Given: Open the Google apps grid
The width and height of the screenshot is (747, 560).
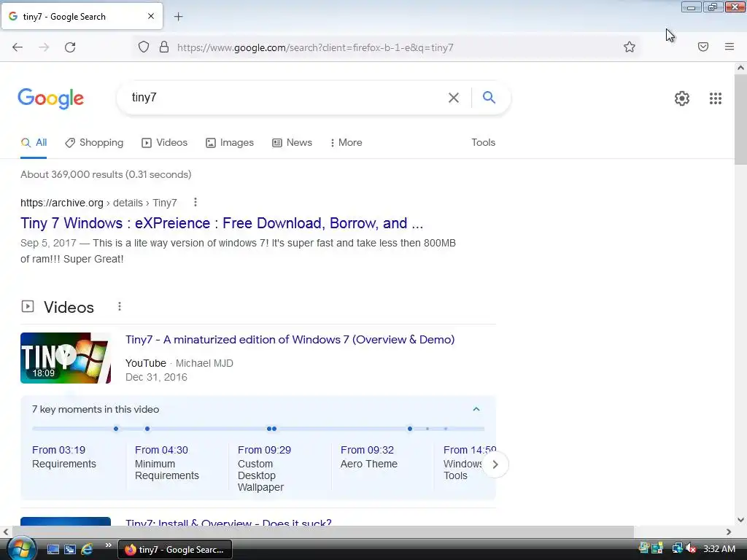Looking at the screenshot, I should (715, 98).
